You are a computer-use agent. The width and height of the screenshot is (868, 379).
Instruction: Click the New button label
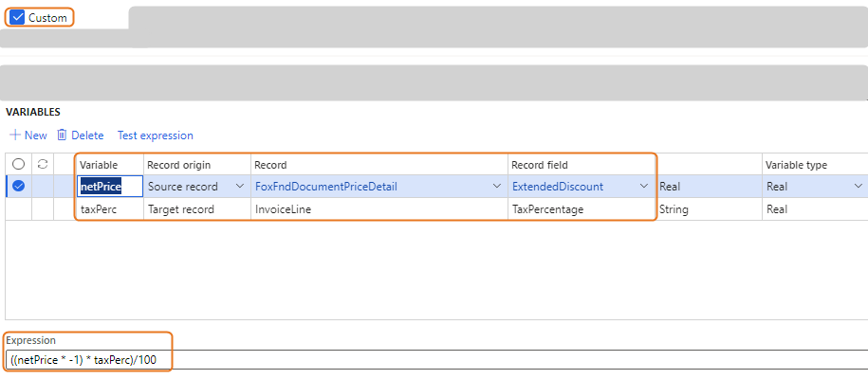point(35,135)
